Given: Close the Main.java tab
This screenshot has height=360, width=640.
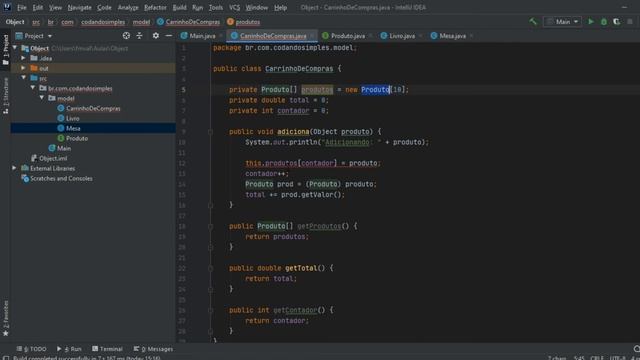Looking at the screenshot, I should (221, 36).
